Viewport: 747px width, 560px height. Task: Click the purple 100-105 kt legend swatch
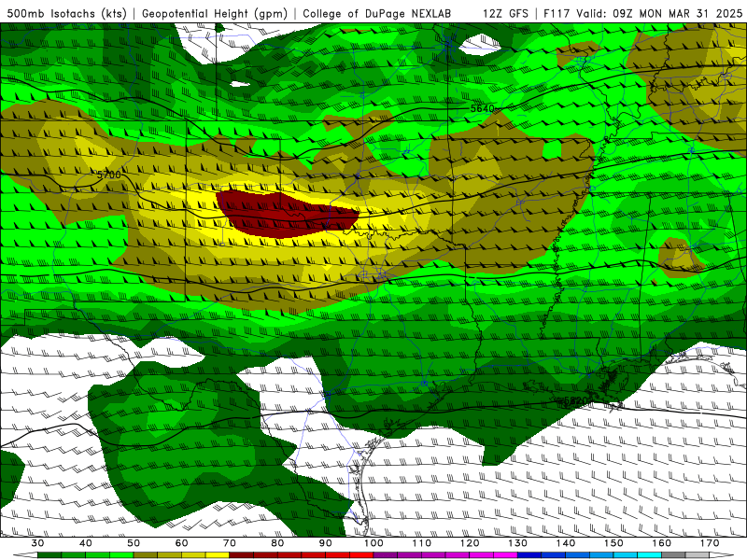click(x=386, y=555)
